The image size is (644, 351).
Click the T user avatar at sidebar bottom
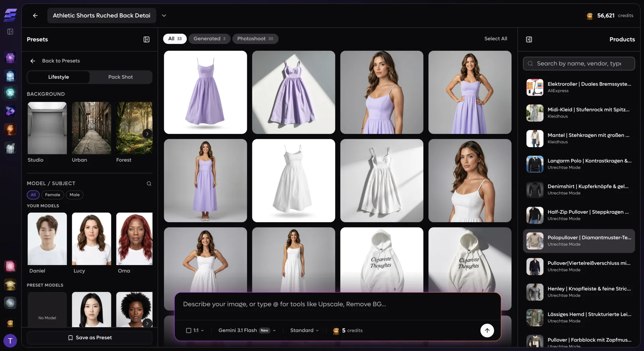[10, 341]
